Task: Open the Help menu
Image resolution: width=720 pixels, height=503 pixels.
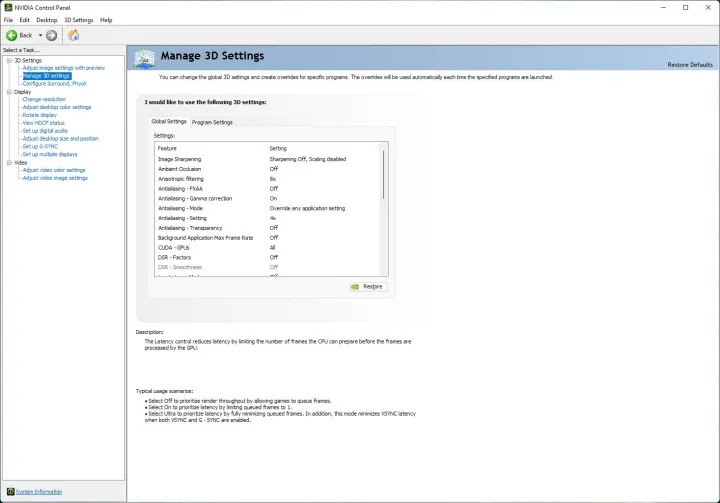Action: pos(106,20)
